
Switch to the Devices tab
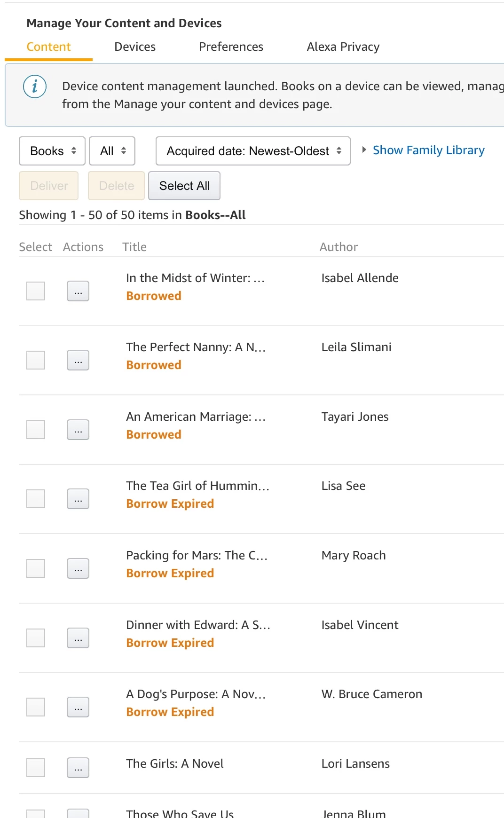pyautogui.click(x=135, y=47)
